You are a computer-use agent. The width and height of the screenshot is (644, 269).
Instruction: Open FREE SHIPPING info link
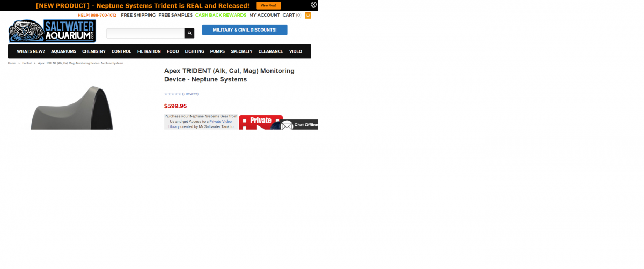[138, 15]
